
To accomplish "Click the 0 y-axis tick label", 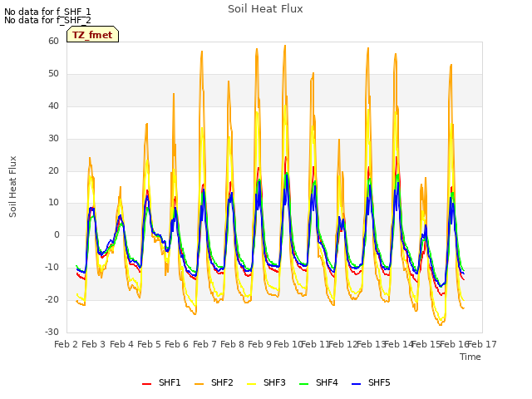I will 57,234.
